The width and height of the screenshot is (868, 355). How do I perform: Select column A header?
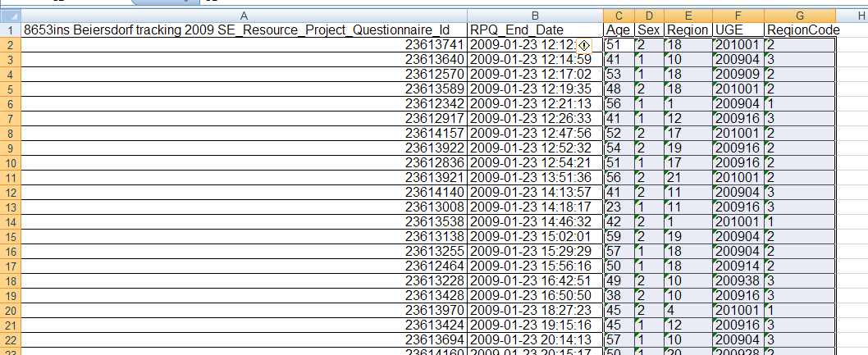[x=244, y=15]
